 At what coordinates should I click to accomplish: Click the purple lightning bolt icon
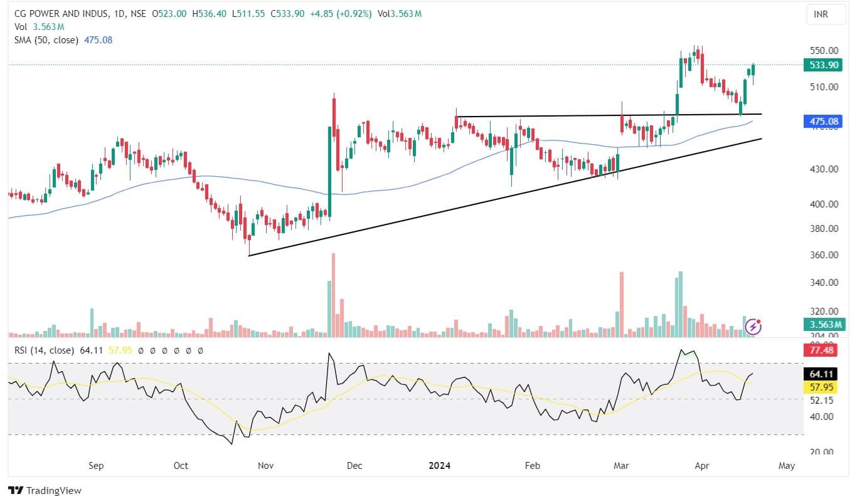[x=753, y=327]
